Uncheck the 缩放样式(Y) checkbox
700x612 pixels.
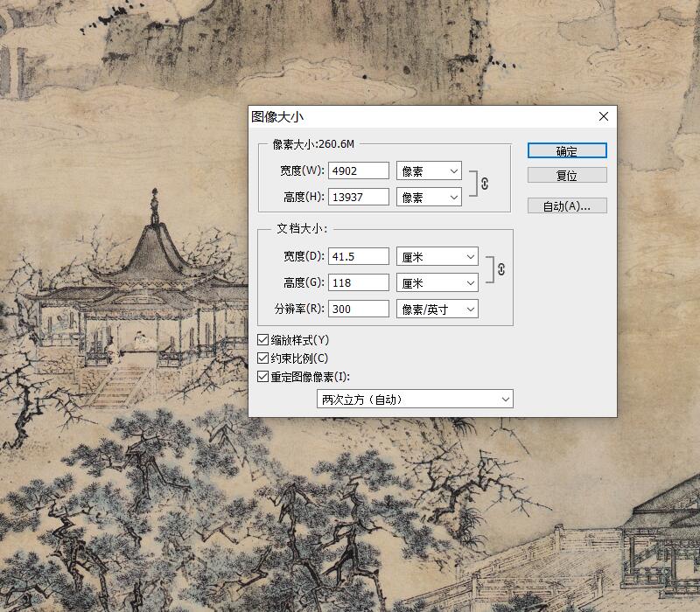[x=262, y=340]
